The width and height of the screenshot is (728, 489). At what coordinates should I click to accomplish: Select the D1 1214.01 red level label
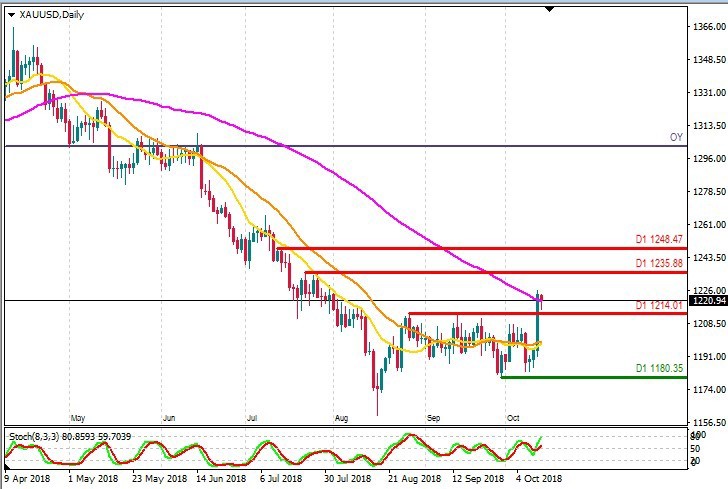point(659,305)
